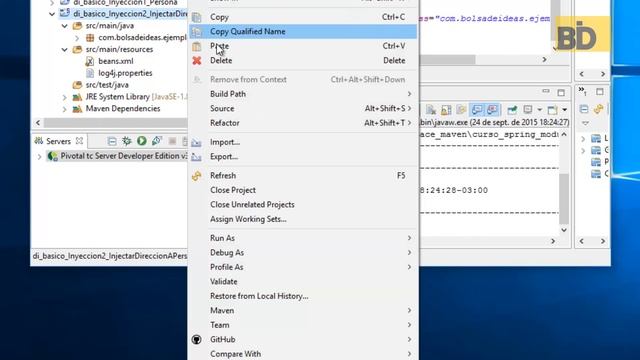Open Display Selected Console dropdown arrow
Viewport: 640px width, 360px height.
540,110
